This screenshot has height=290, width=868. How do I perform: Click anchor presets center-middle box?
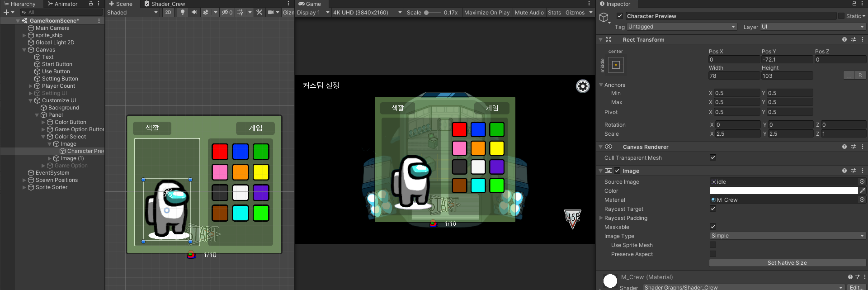[x=616, y=65]
